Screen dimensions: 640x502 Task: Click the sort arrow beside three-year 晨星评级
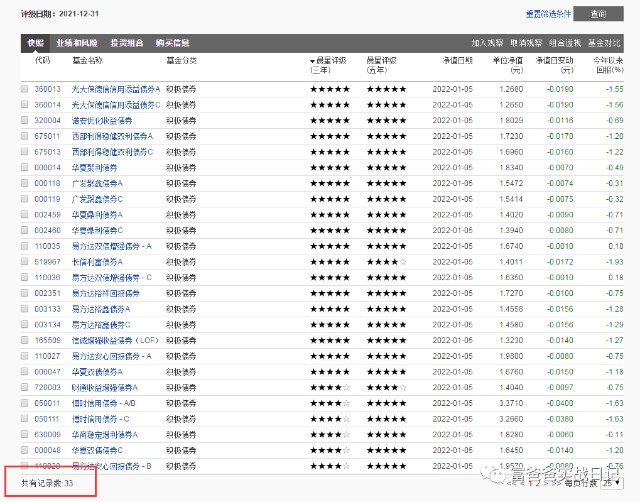tap(312, 62)
